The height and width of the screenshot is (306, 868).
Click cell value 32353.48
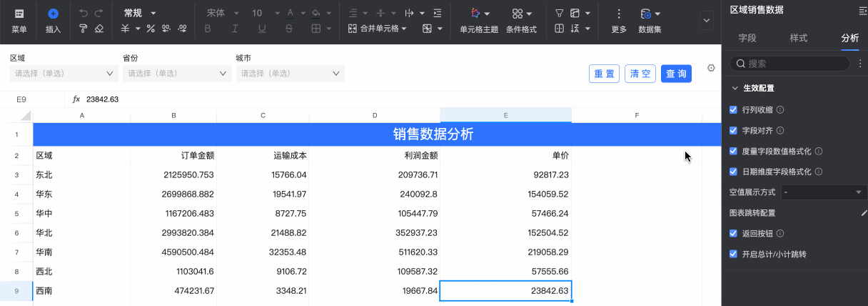point(263,252)
